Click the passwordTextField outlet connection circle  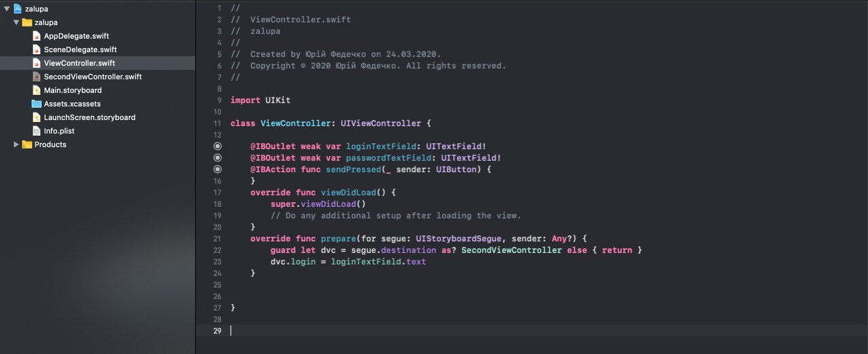click(x=217, y=158)
